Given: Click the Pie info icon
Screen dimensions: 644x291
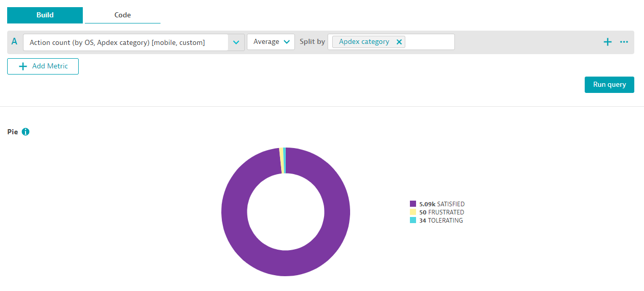Looking at the screenshot, I should 26,132.
